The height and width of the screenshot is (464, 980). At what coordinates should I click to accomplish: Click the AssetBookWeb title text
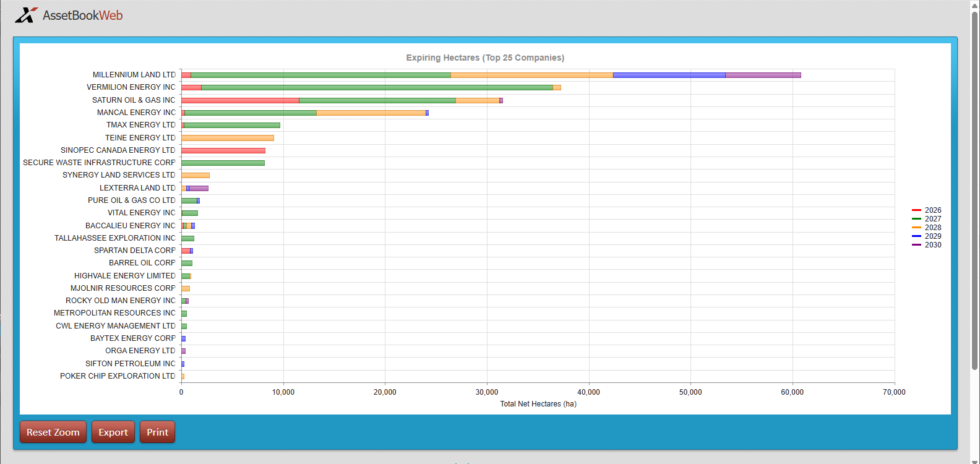pyautogui.click(x=82, y=15)
